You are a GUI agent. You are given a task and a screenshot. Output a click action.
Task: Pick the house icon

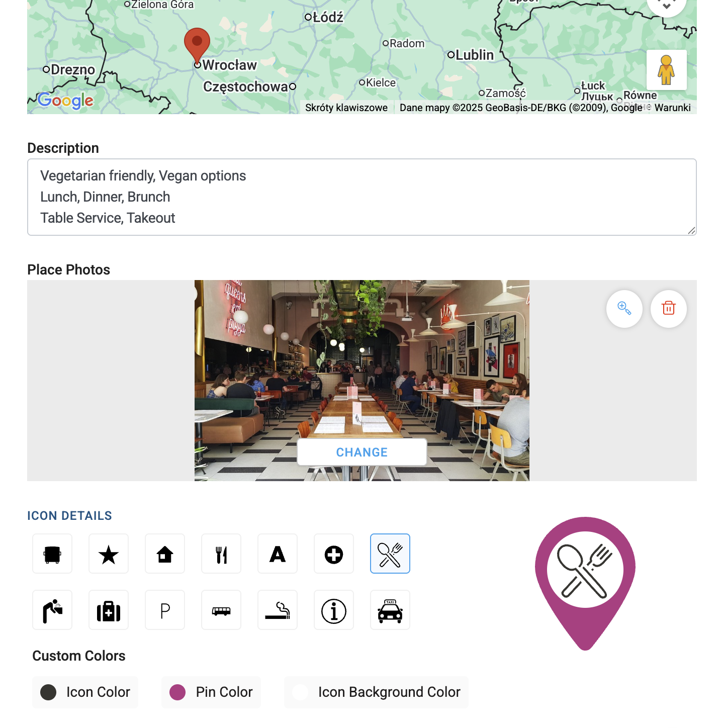[x=165, y=554]
